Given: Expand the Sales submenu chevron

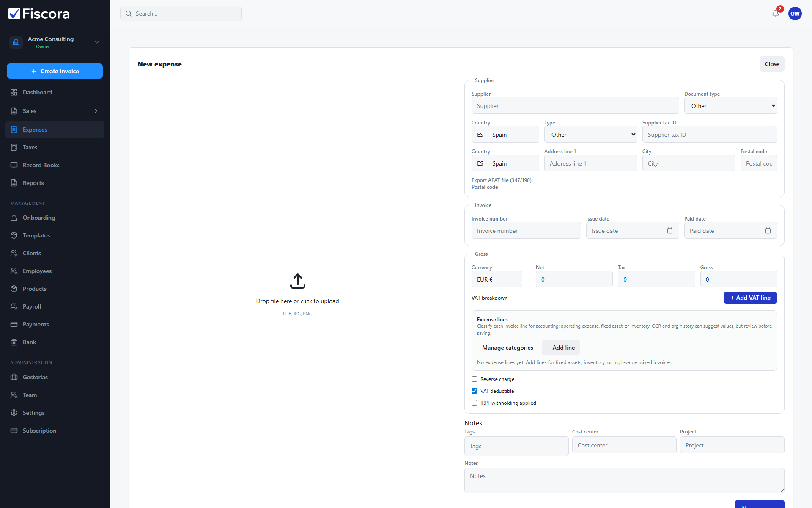Looking at the screenshot, I should point(96,111).
